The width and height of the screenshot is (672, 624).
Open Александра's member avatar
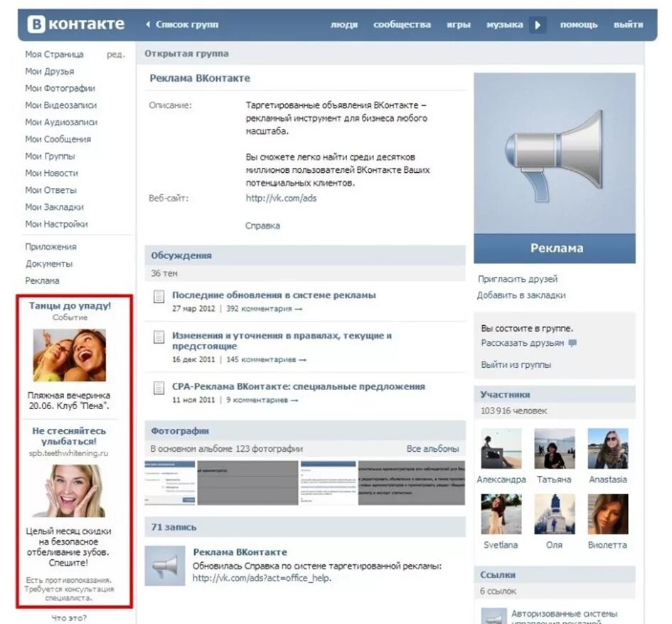tap(501, 448)
